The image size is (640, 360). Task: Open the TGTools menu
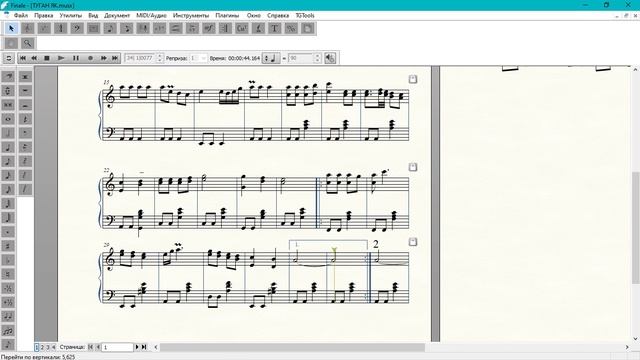(305, 15)
